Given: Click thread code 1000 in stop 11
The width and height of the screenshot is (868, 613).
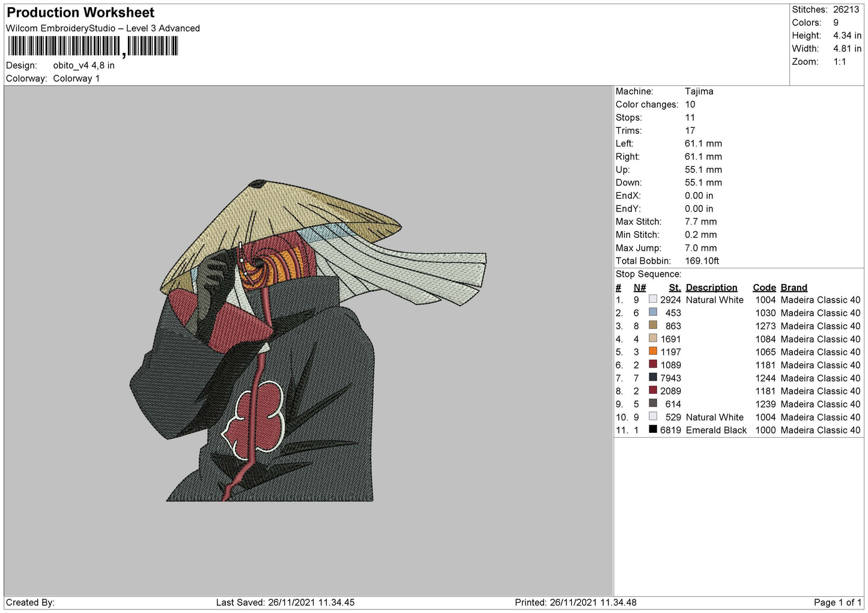Looking at the screenshot, I should pyautogui.click(x=766, y=430).
